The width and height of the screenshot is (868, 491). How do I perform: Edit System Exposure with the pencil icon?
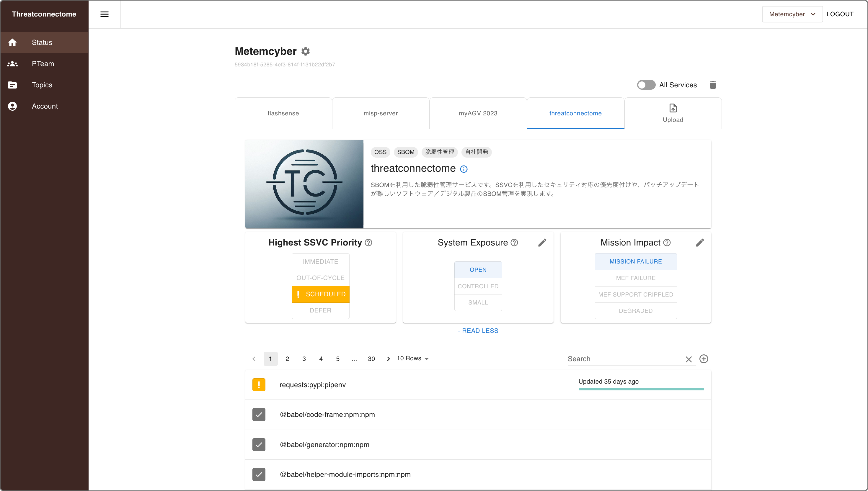tap(542, 242)
